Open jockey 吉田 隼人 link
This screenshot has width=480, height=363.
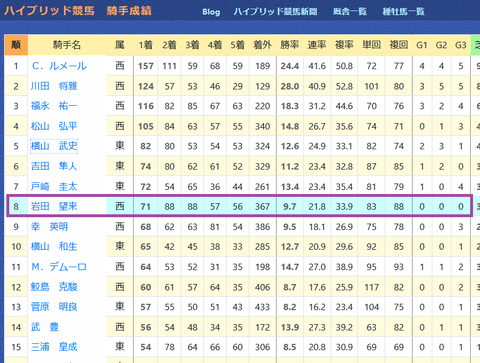click(x=54, y=166)
